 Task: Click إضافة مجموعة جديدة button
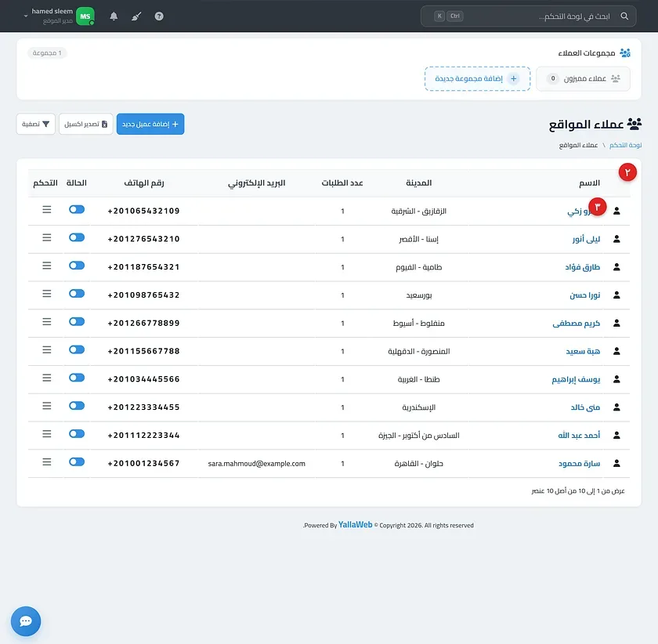click(478, 78)
